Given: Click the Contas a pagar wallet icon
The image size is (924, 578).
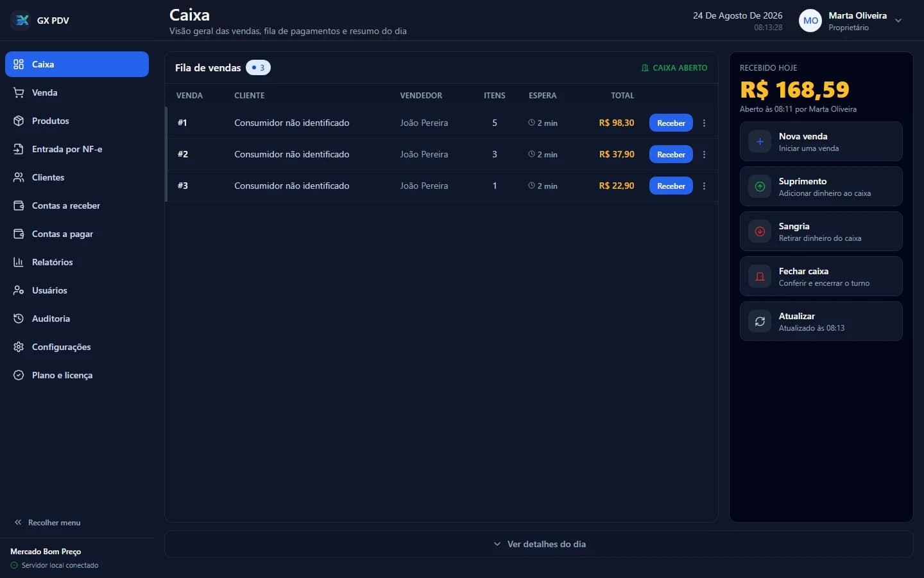Looking at the screenshot, I should tap(19, 234).
